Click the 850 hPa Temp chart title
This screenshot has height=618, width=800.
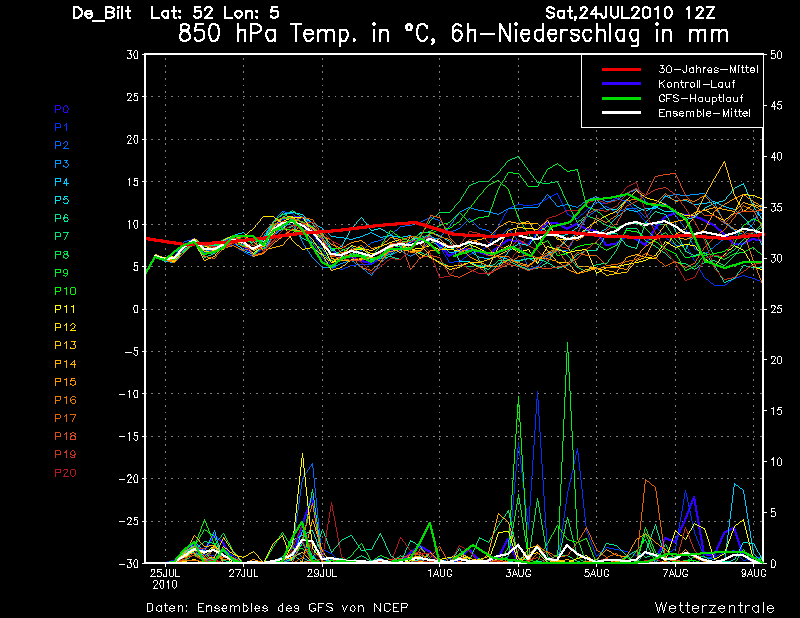453,34
